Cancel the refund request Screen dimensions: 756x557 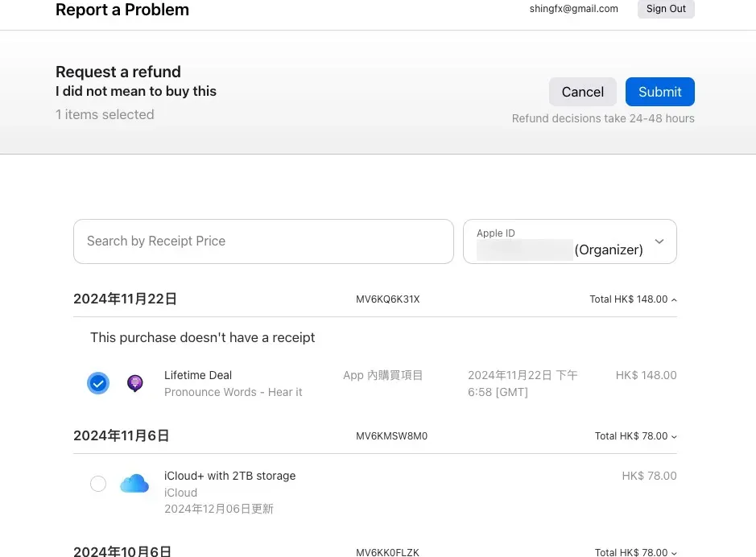582,92
